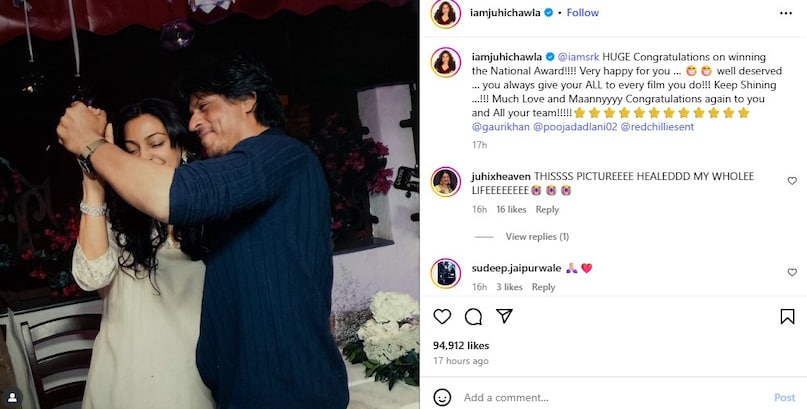Screen dimensions: 807x409
Task: Share post via paper plane icon
Action: click(504, 316)
